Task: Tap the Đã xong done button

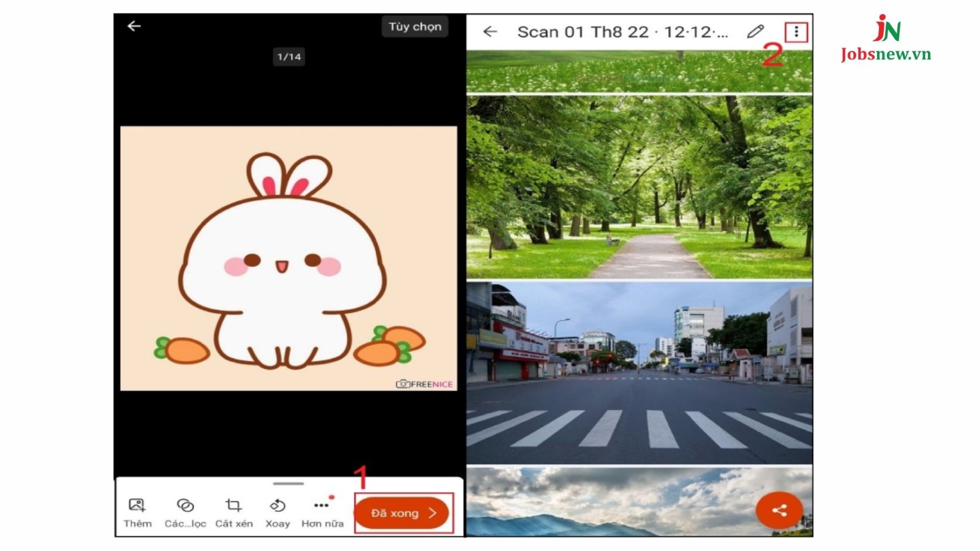Action: pyautogui.click(x=402, y=513)
